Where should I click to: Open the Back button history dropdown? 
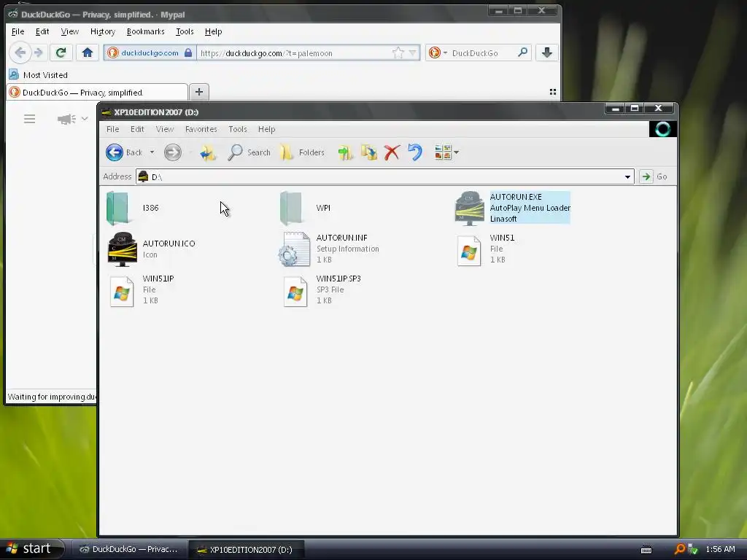(152, 152)
